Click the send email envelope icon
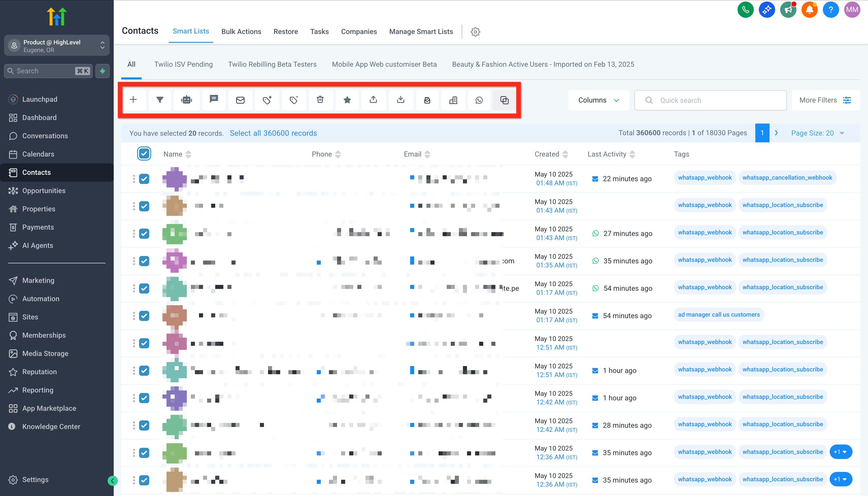The image size is (868, 496). tap(240, 100)
